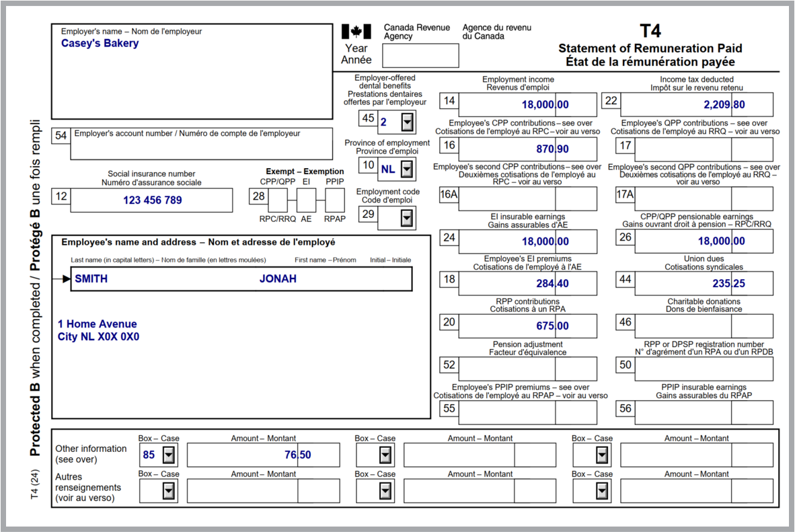Click the Employer's account number field

coord(202,149)
